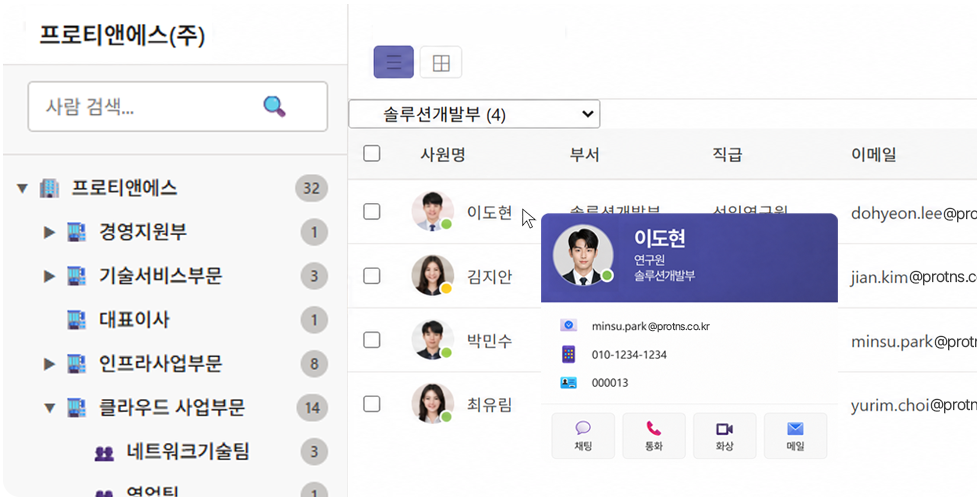Select 대표이사 in the organization tree
Image resolution: width=980 pixels, height=500 pixels.
click(134, 319)
